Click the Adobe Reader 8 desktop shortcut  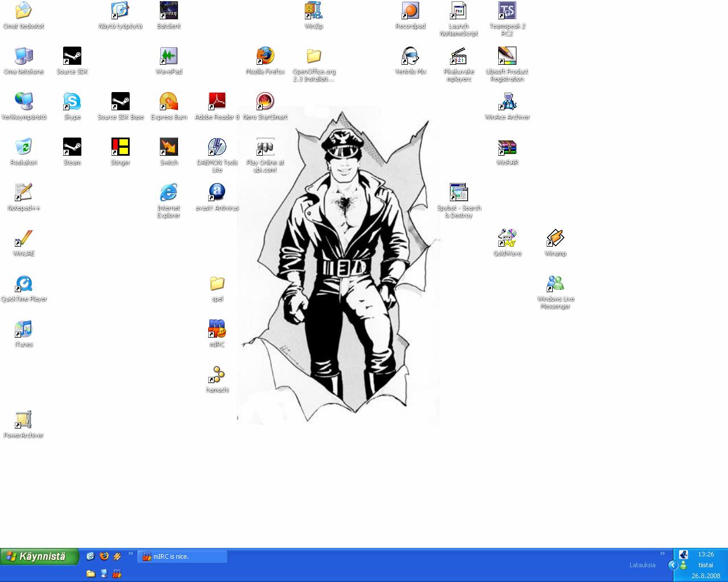(x=217, y=106)
